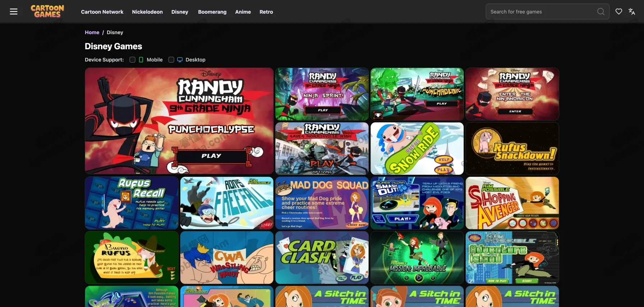This screenshot has height=307, width=644.
Task: Click the desktop monitor device icon
Action: [x=180, y=60]
